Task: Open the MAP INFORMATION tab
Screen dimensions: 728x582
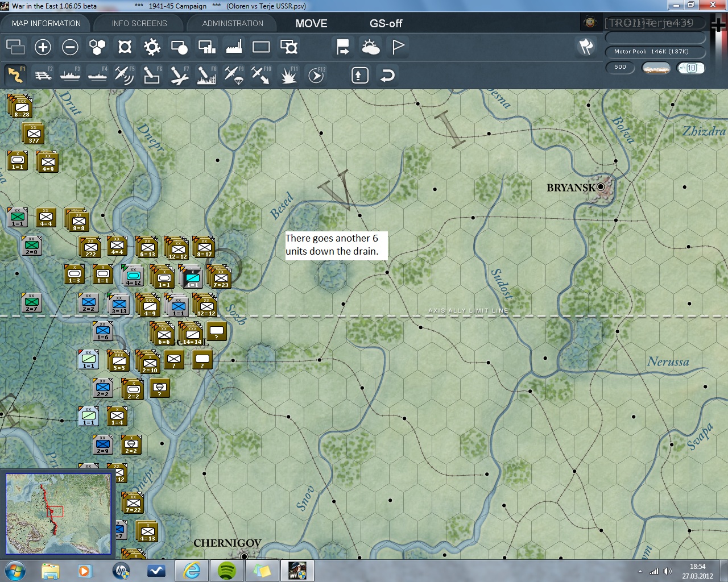Action: point(46,23)
